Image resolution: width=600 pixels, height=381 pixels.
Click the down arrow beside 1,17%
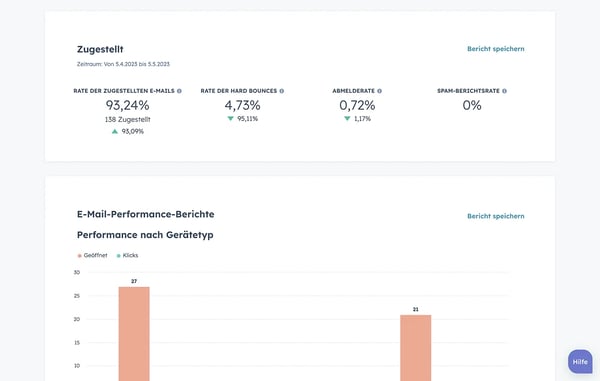[x=347, y=119]
